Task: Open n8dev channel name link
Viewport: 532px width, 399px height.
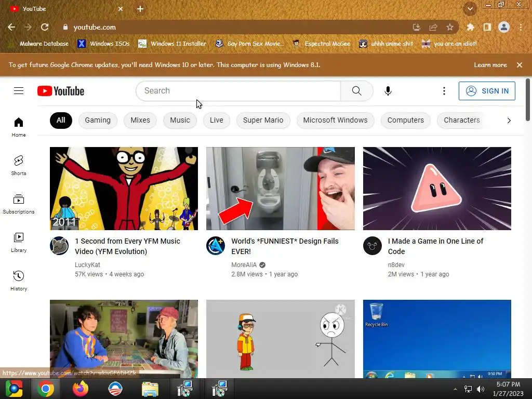Action: pos(396,264)
